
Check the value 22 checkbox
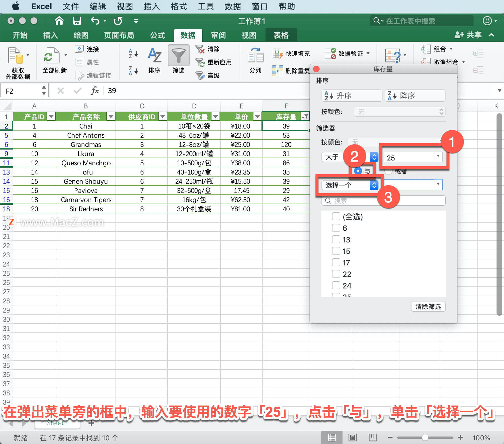(x=336, y=274)
